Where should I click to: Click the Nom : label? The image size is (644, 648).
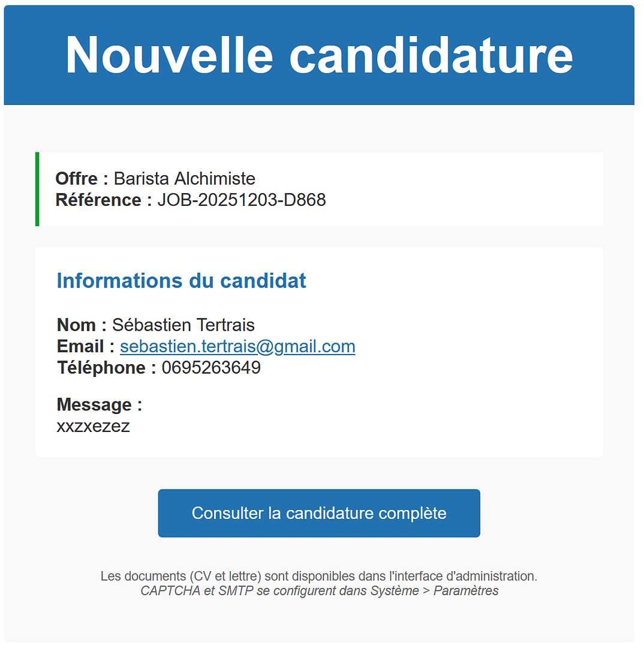[x=82, y=325]
